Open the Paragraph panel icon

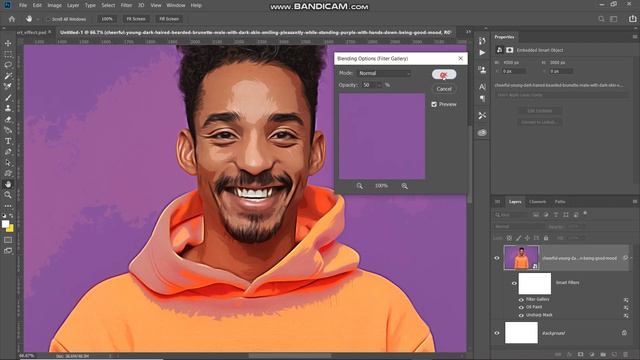tap(482, 98)
